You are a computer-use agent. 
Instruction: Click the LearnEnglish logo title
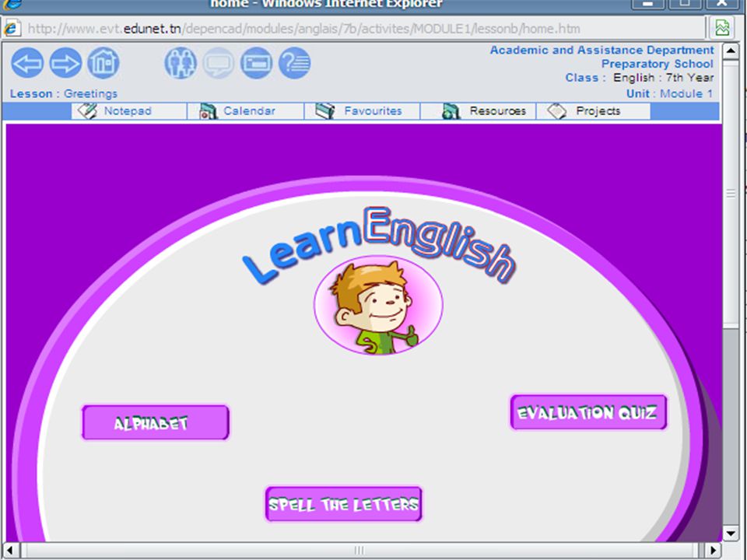tap(379, 245)
